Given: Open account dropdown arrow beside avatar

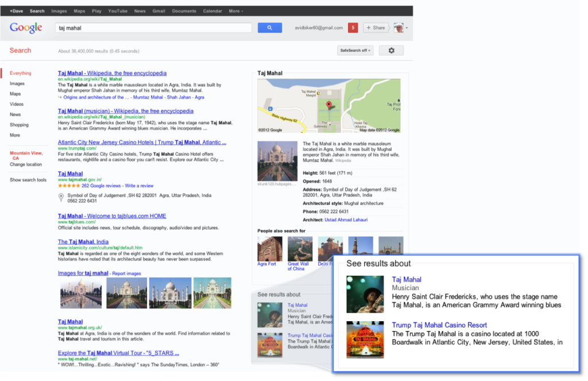Looking at the screenshot, I should pyautogui.click(x=407, y=28).
